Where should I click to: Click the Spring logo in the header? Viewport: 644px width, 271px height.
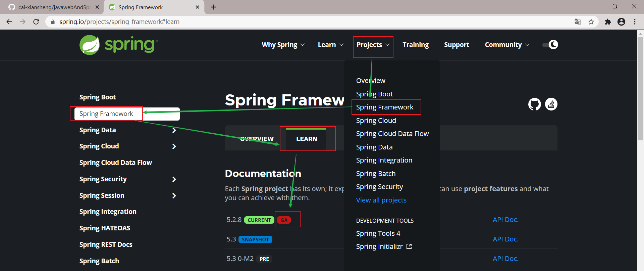(x=118, y=45)
